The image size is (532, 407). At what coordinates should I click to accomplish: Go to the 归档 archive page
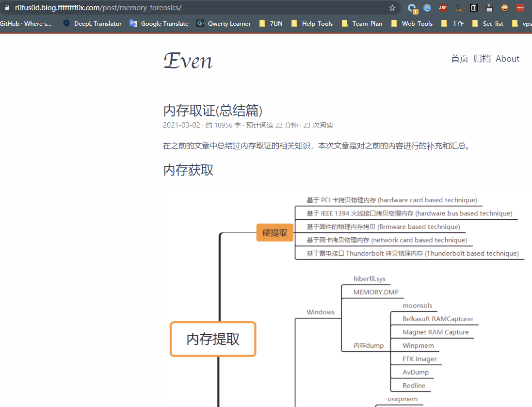[482, 59]
